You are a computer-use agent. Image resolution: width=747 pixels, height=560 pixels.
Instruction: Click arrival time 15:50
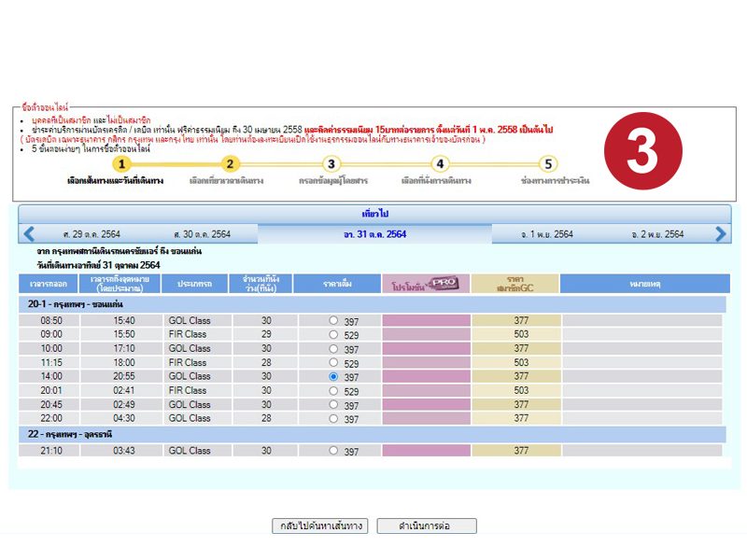pyautogui.click(x=124, y=334)
